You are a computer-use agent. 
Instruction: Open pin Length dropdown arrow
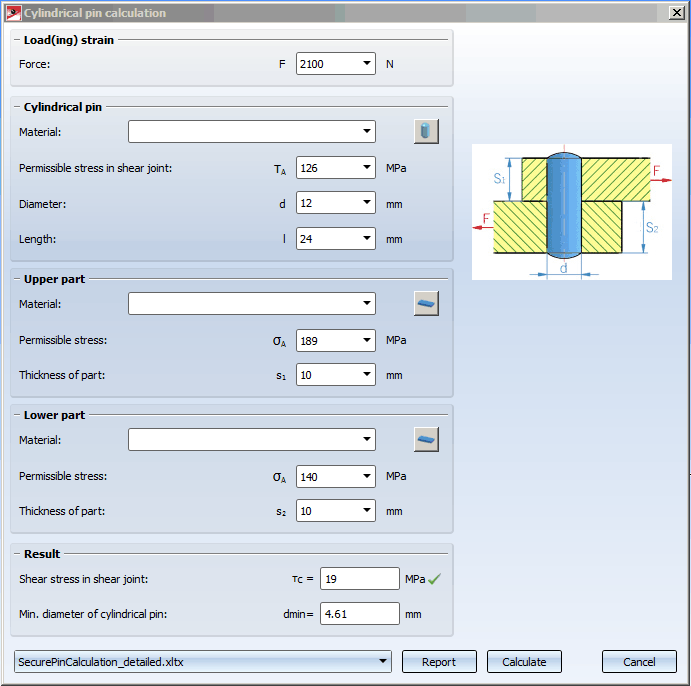point(366,239)
